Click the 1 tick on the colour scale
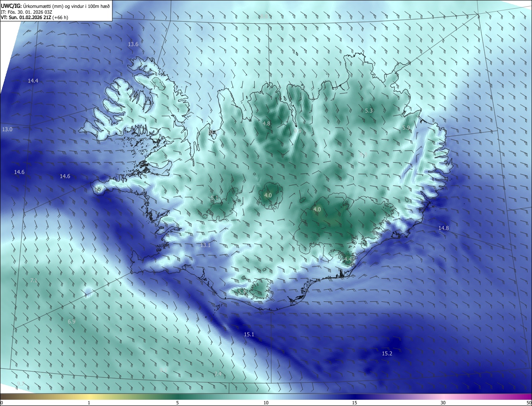This screenshot has height=406, width=532. (89, 403)
